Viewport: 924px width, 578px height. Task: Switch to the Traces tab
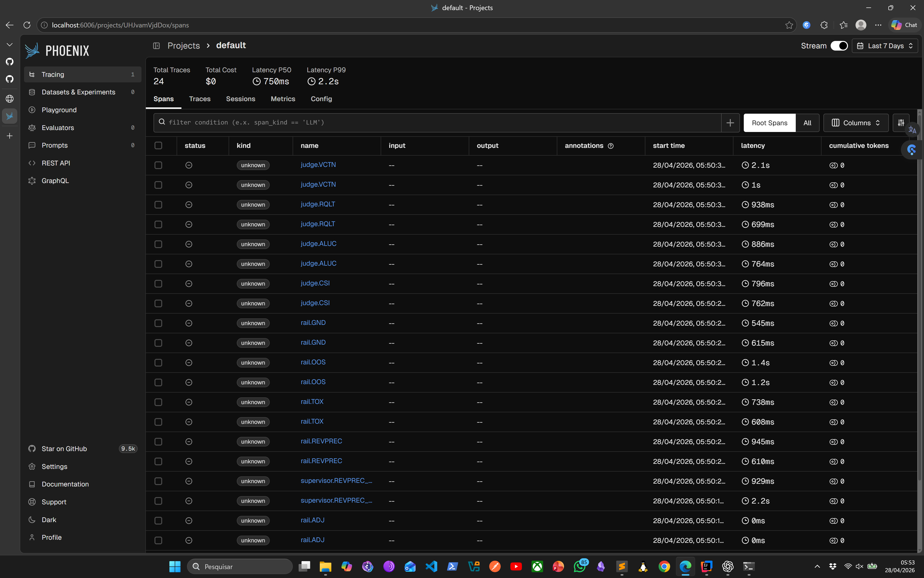(x=200, y=99)
